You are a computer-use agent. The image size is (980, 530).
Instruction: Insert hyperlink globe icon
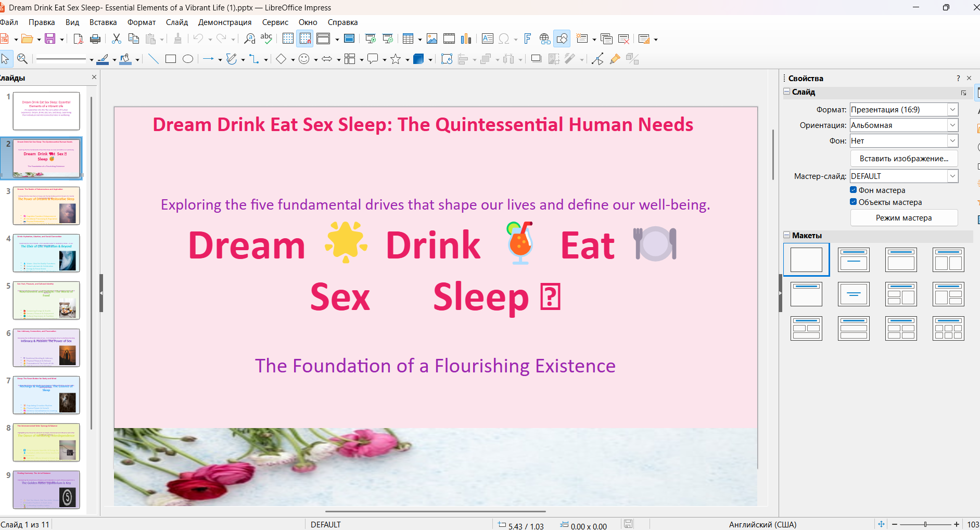click(x=545, y=39)
